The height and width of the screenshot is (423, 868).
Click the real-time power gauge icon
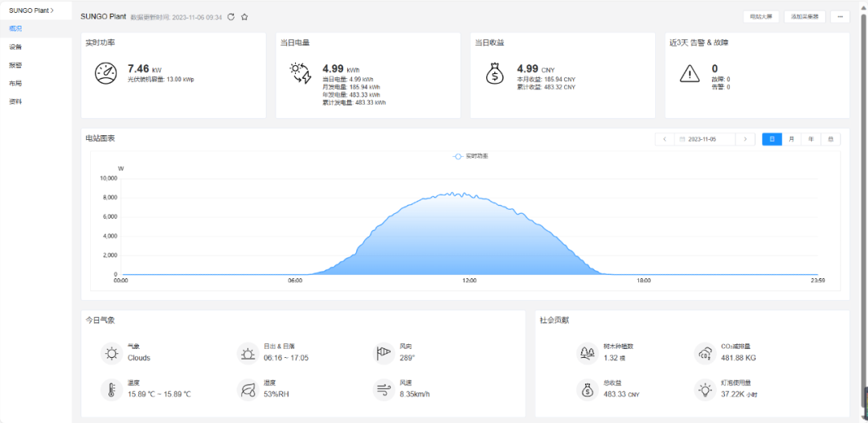(x=106, y=74)
